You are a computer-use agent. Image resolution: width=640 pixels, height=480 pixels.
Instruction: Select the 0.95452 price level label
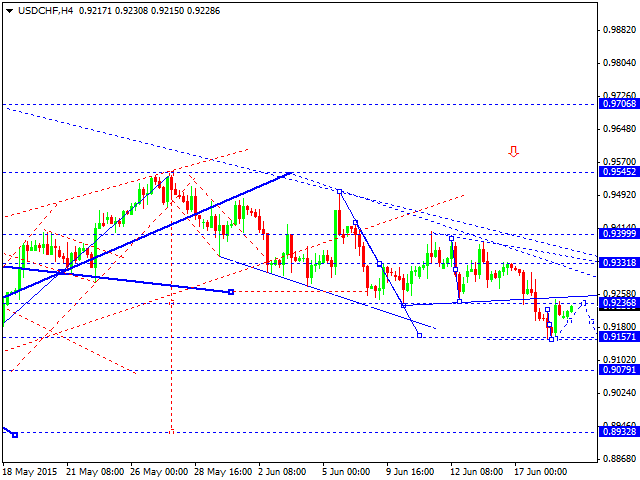click(x=618, y=172)
